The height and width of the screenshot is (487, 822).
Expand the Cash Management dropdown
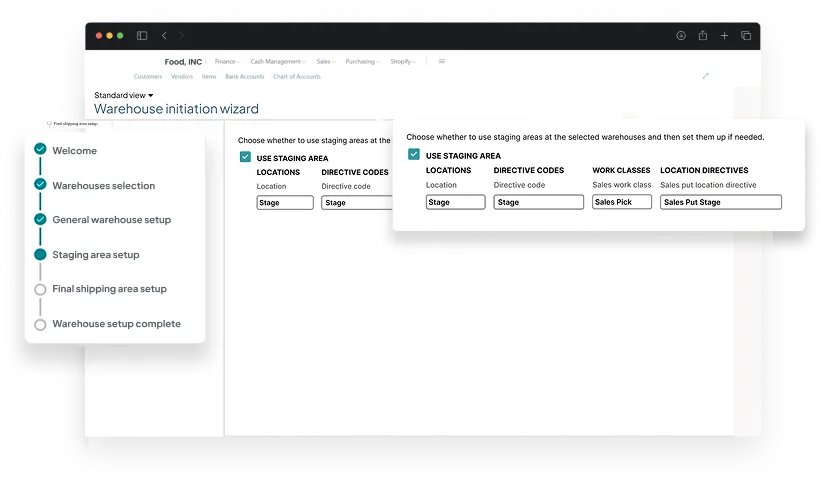[278, 62]
